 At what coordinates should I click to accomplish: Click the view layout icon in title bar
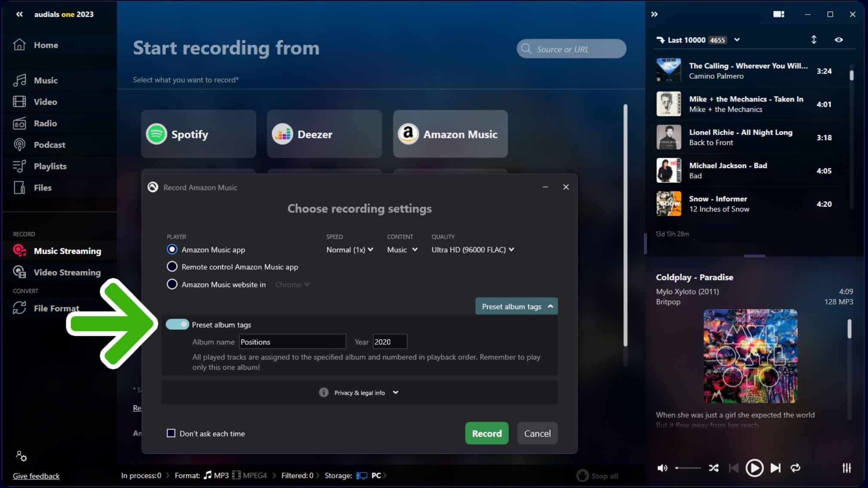(779, 14)
